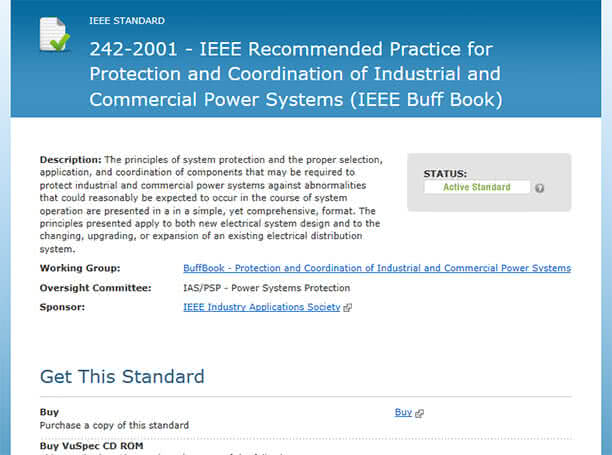The height and width of the screenshot is (455, 612).
Task: Open the BuffBook working group link
Action: point(377,268)
